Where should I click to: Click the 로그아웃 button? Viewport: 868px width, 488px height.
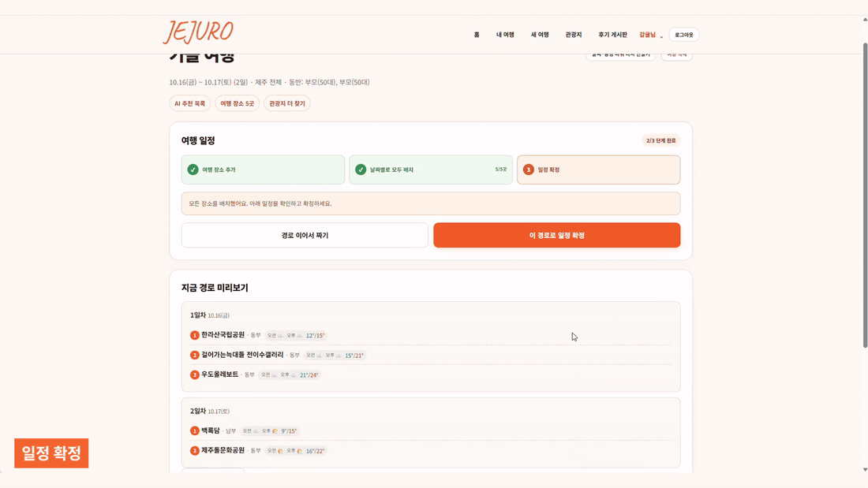point(683,35)
